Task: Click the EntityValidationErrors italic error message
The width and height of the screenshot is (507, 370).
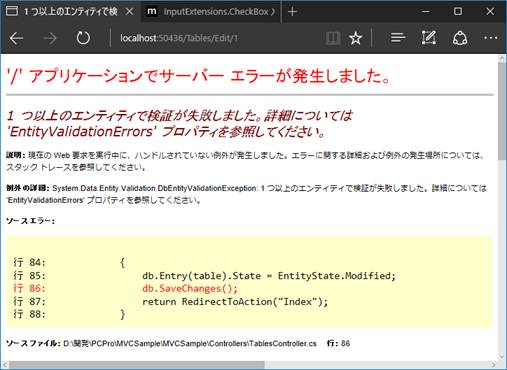Action: click(x=179, y=124)
